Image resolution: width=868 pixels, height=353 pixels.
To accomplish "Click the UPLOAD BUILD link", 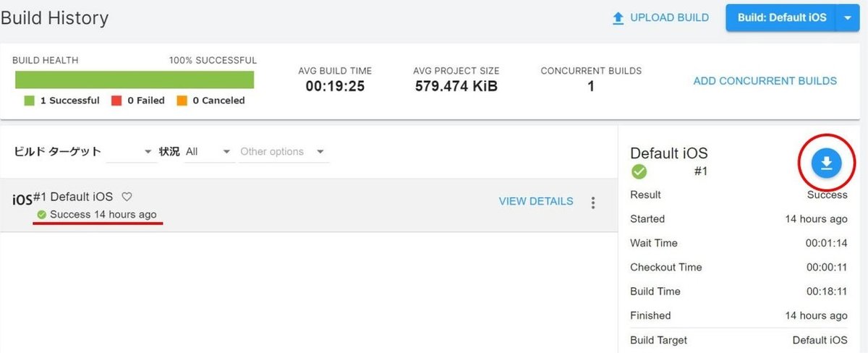I will click(669, 18).
